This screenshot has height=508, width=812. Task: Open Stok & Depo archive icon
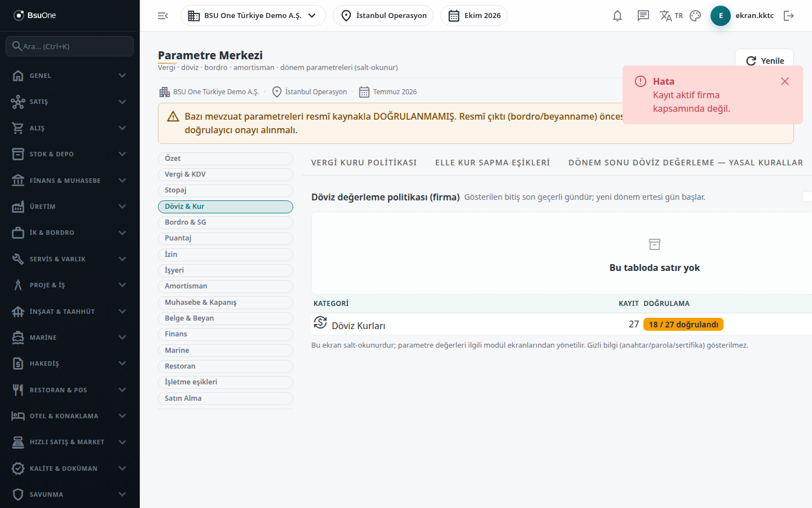pyautogui.click(x=18, y=154)
